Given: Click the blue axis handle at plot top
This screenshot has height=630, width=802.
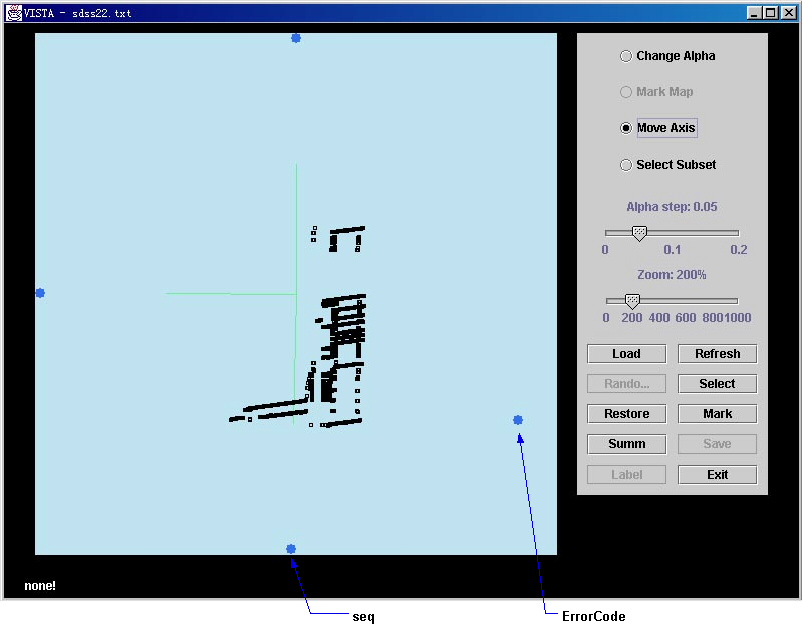Looking at the screenshot, I should pos(296,38).
